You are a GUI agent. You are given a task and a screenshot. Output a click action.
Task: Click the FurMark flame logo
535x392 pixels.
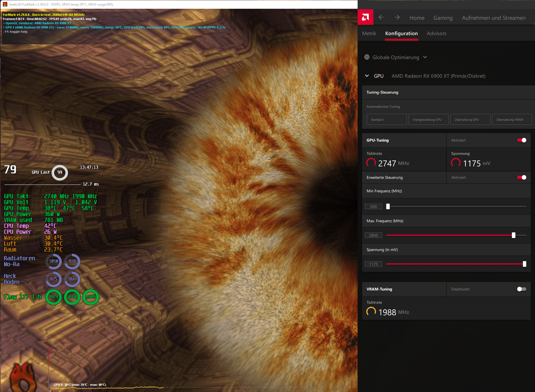[x=24, y=377]
